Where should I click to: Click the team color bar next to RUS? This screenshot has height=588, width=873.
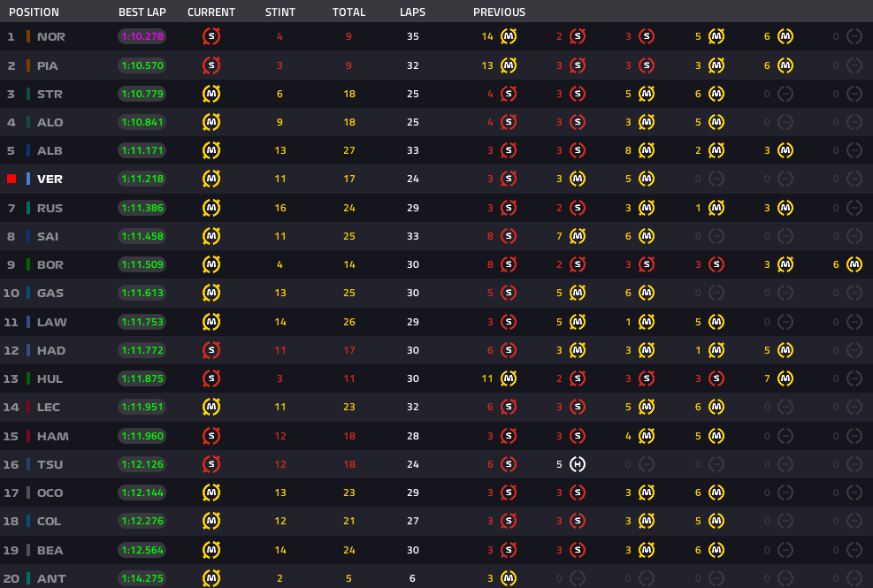coord(28,208)
